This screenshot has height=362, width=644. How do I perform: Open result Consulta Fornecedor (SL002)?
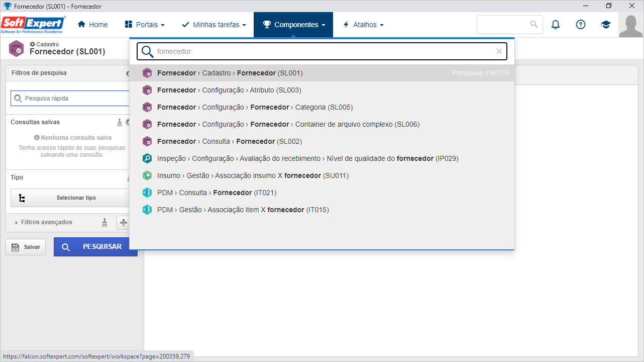pyautogui.click(x=322, y=141)
